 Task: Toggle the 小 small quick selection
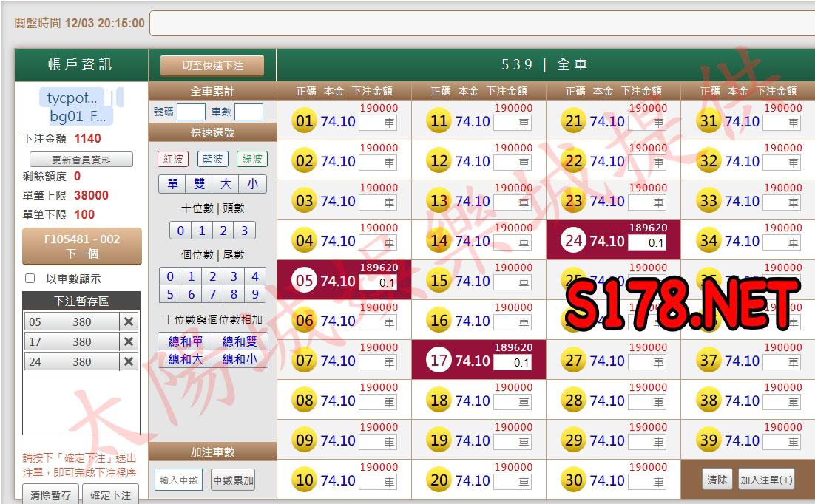pyautogui.click(x=253, y=184)
